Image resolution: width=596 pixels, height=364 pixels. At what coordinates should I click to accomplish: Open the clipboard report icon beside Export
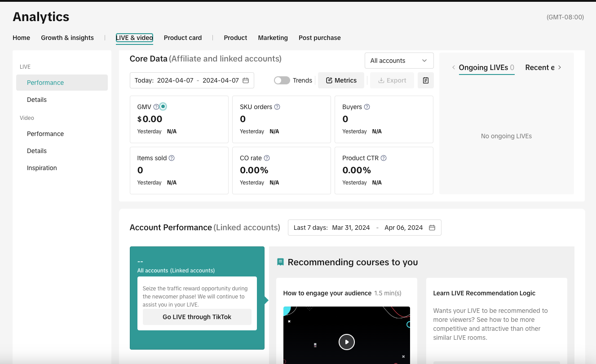click(x=425, y=80)
